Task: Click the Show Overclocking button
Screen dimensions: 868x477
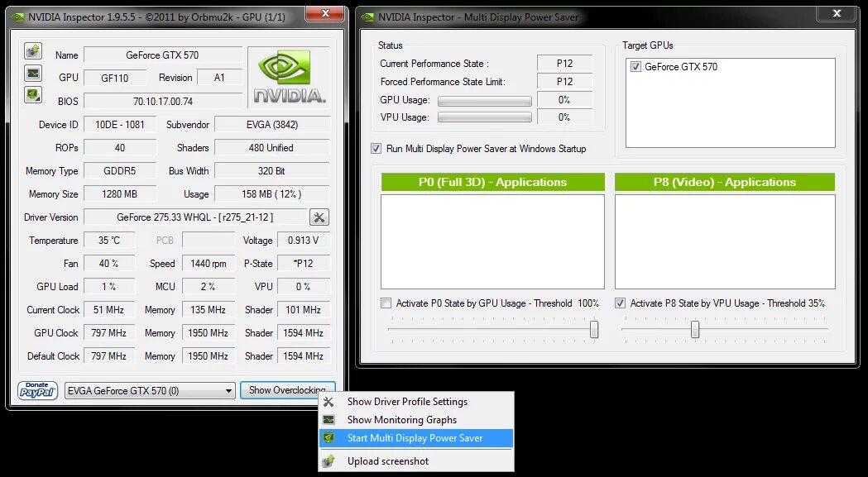Action: pos(287,390)
